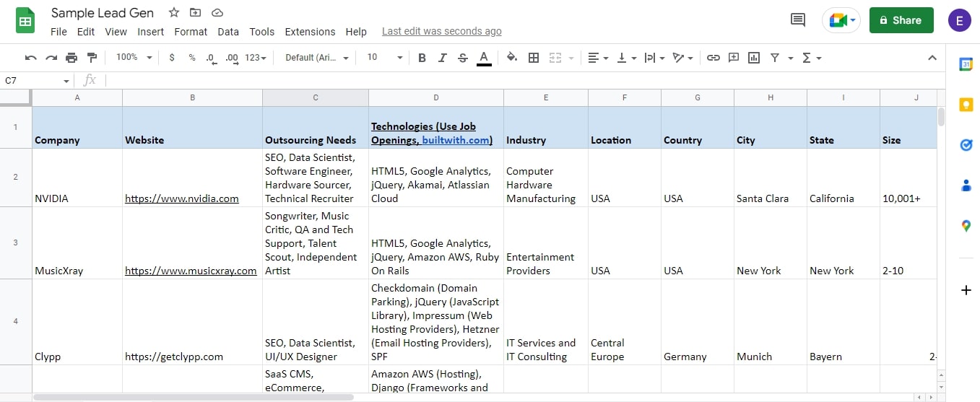Screen dimensions: 980x402
Task: Click the undo arrow in the toolbar
Action: click(30, 58)
